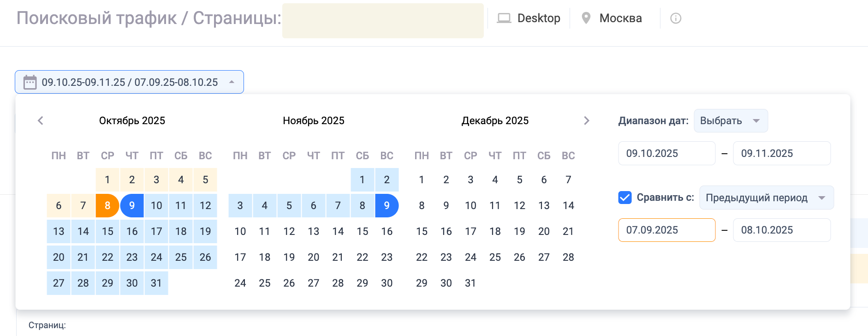Go to previous month with left arrow
This screenshot has width=868, height=336.
point(41,121)
